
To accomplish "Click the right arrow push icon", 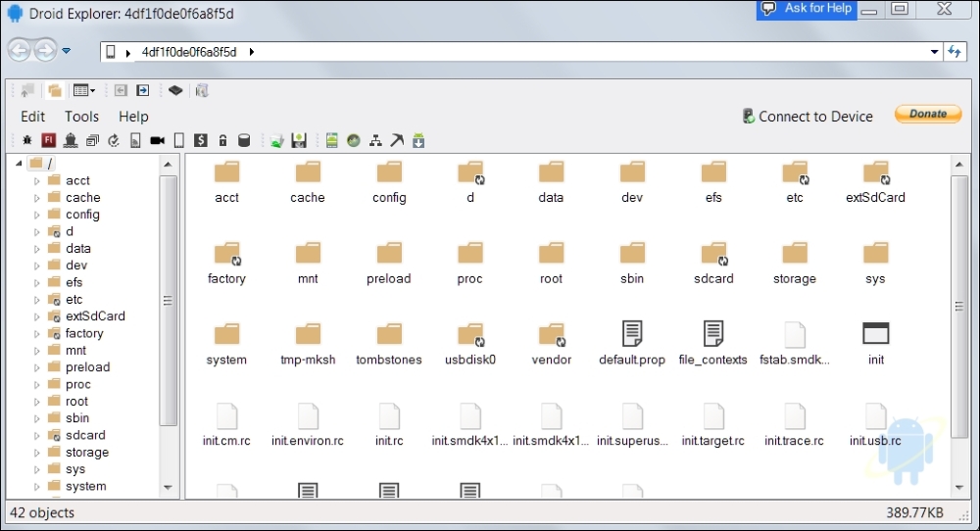I will (143, 90).
